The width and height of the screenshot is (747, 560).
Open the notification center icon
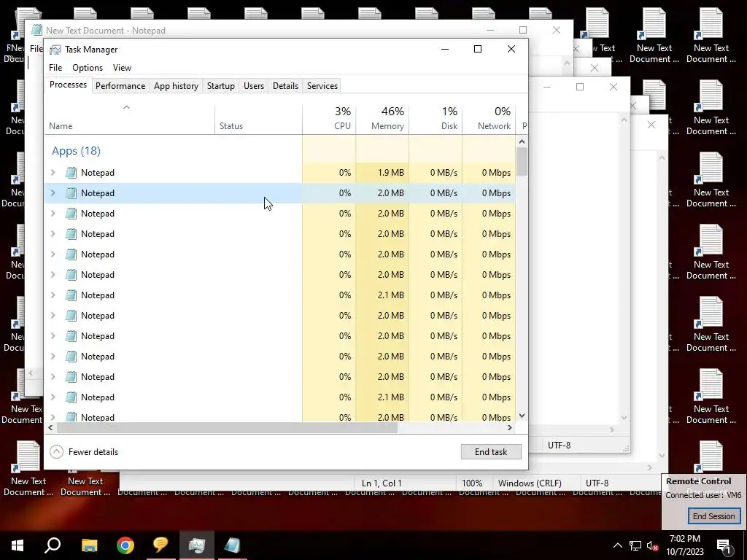click(724, 545)
